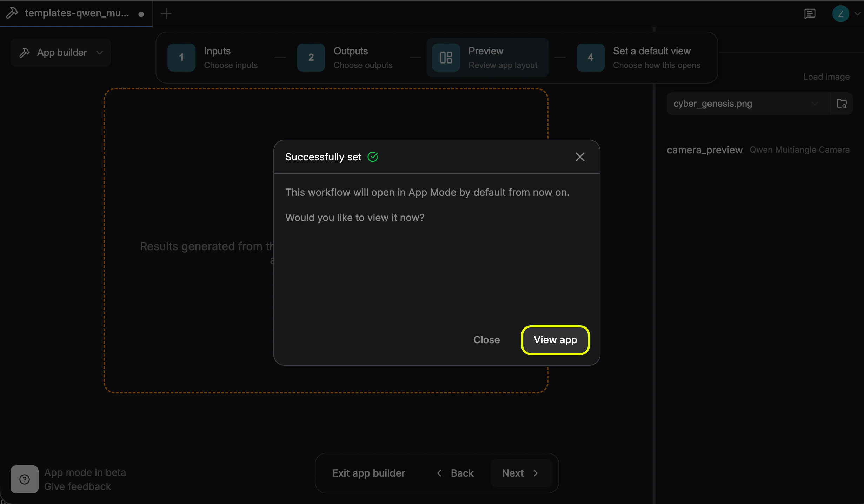Click Exit app builder
Image resolution: width=864 pixels, height=504 pixels.
(369, 473)
